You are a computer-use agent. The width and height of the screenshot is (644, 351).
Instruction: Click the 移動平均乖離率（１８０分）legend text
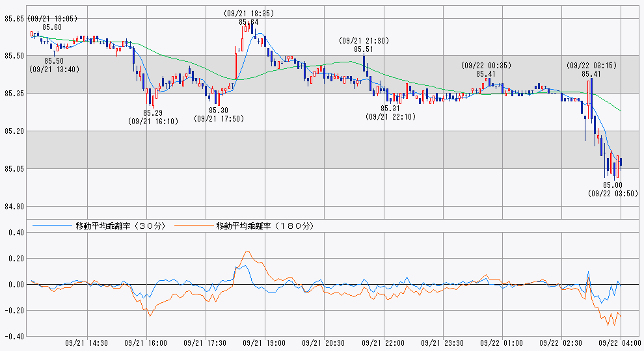(265, 226)
